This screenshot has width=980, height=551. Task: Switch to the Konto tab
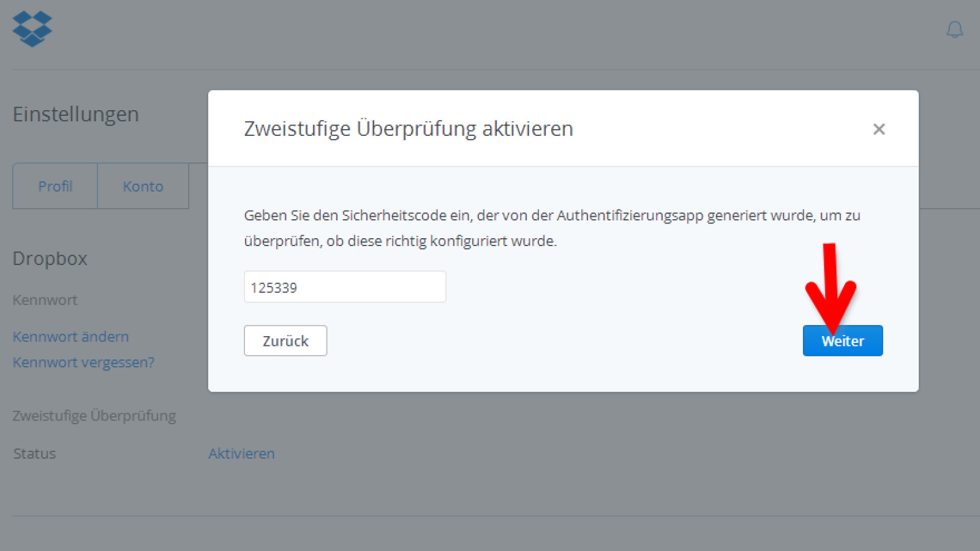[x=143, y=186]
